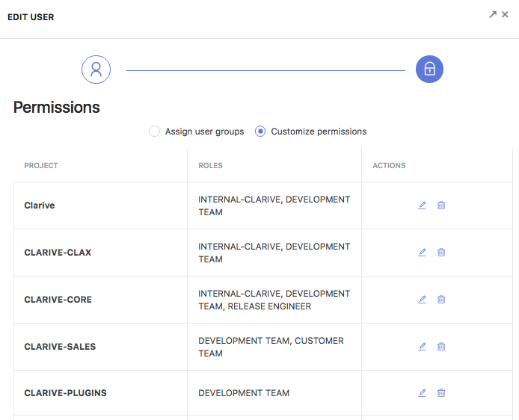Screen dimensions: 519x420
Task: Delete the CLARIVE-SALES permission row
Action: coord(441,347)
